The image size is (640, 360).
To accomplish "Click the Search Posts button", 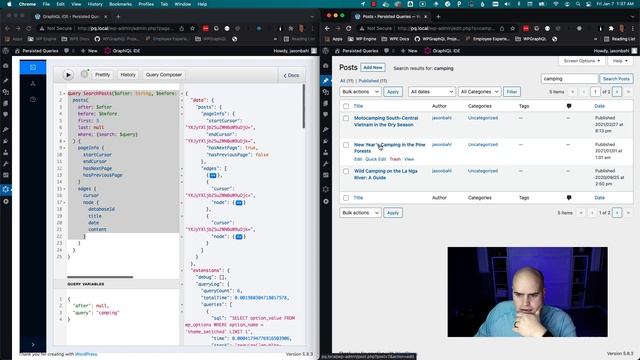I will 616,79.
